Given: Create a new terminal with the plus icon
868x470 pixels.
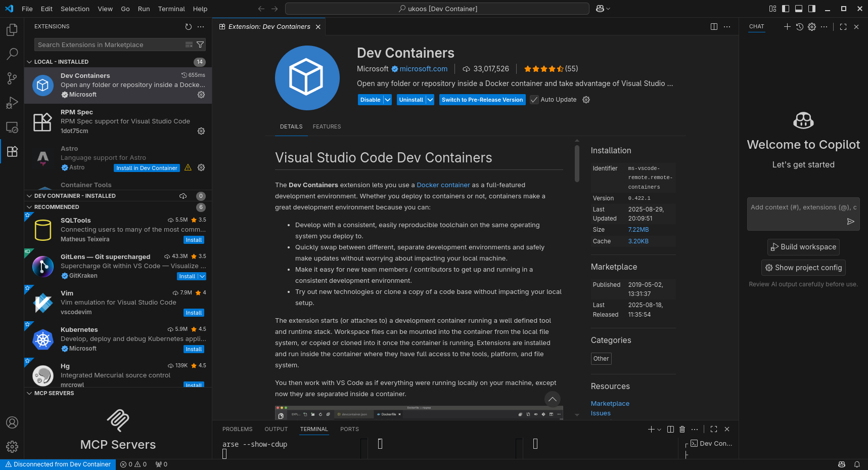Looking at the screenshot, I should tap(651, 429).
